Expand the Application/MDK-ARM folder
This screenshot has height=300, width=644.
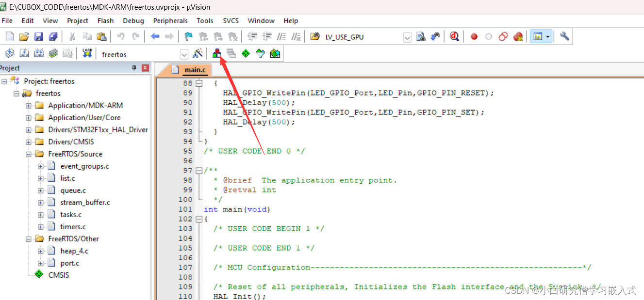29,106
